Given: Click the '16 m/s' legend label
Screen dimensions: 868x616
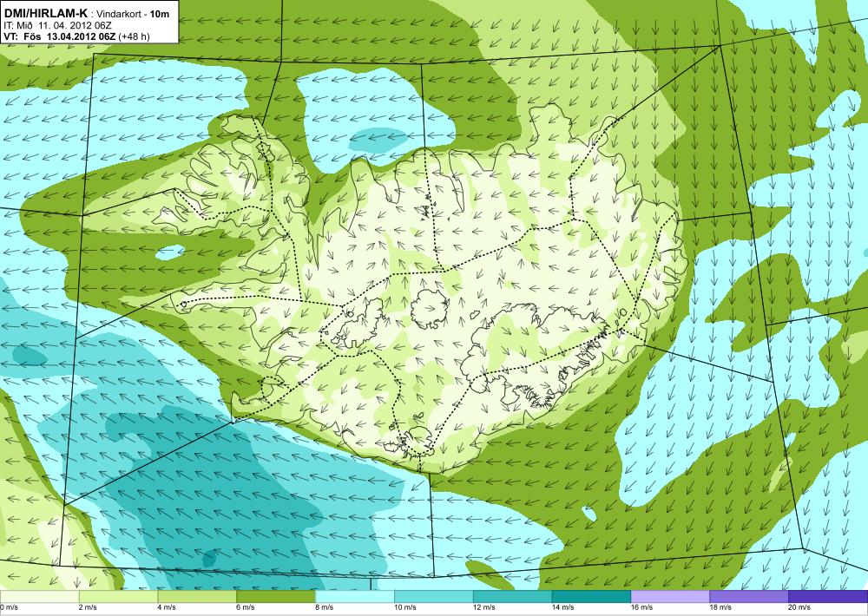Looking at the screenshot, I should [x=642, y=607].
